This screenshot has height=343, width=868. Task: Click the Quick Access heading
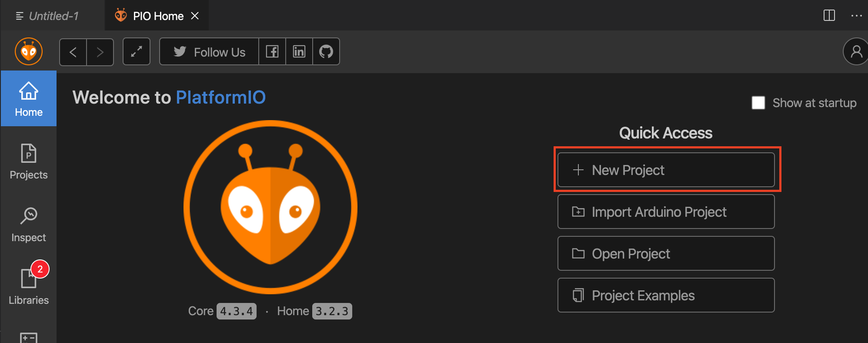pyautogui.click(x=666, y=133)
